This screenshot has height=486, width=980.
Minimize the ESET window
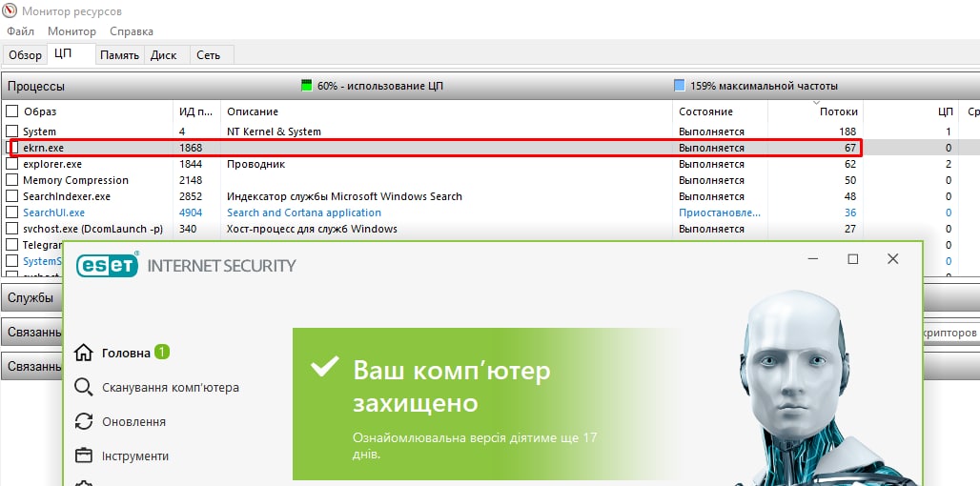click(813, 258)
